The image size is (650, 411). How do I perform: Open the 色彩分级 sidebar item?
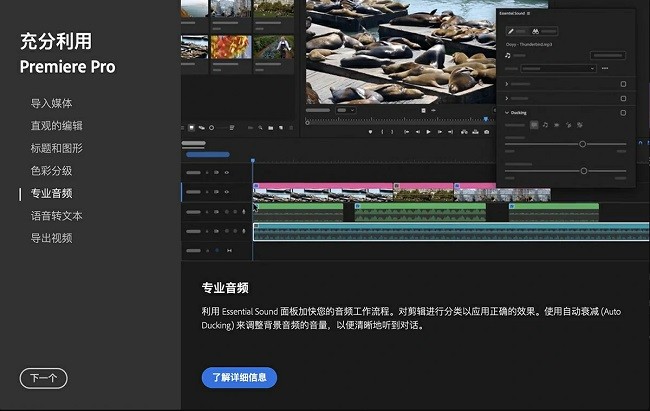[51, 171]
